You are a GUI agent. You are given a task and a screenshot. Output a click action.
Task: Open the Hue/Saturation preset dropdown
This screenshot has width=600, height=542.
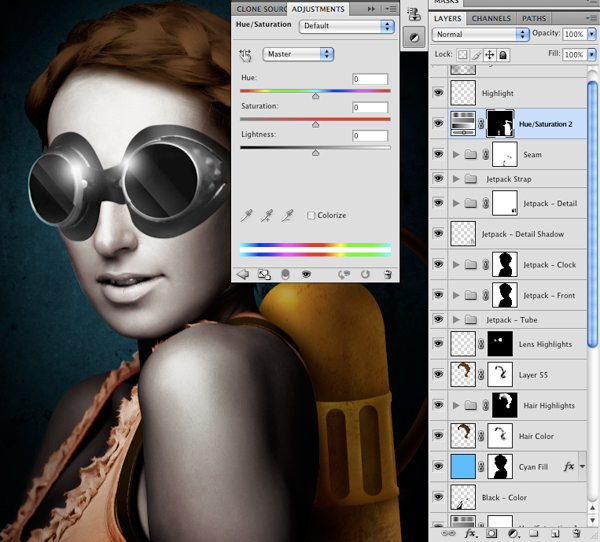(x=347, y=26)
